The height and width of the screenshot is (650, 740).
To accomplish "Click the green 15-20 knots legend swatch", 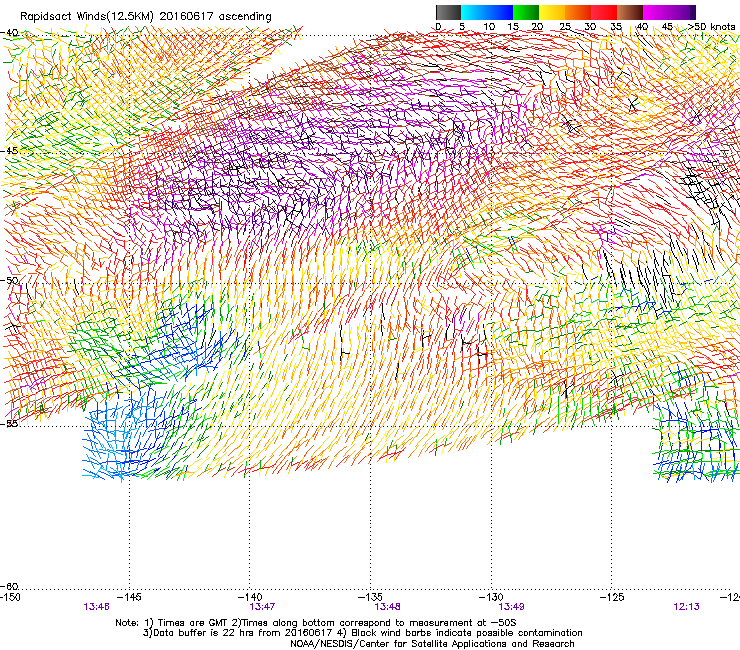I will (526, 12).
